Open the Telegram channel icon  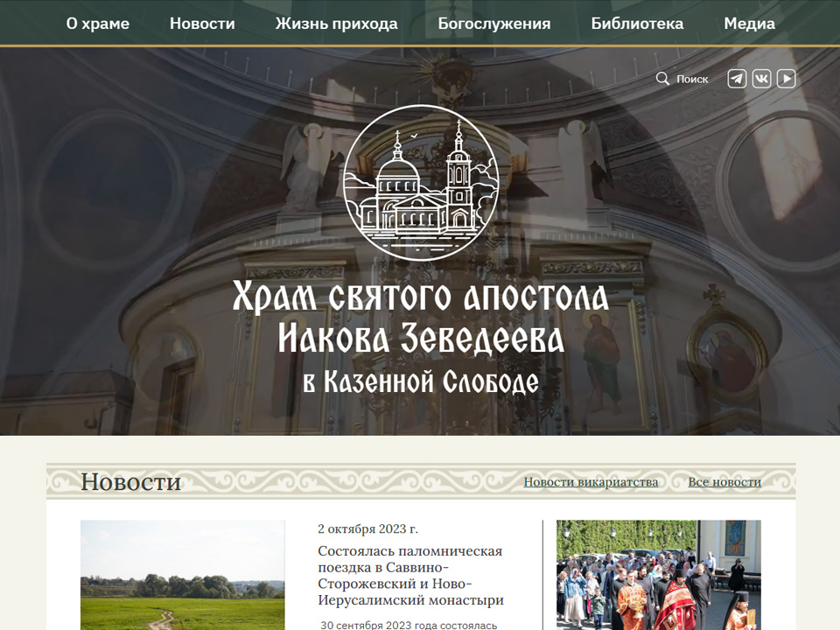click(x=738, y=79)
